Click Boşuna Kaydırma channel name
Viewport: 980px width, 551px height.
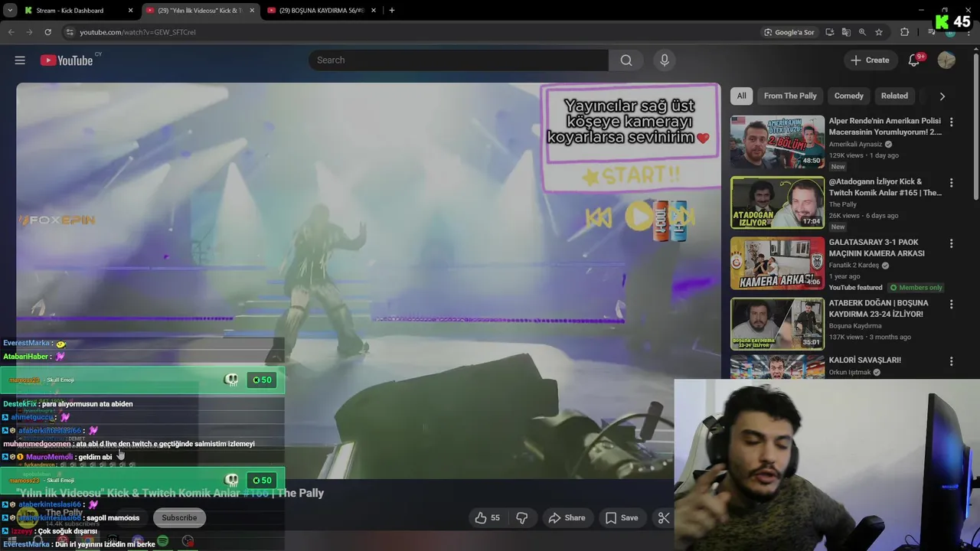[854, 326]
